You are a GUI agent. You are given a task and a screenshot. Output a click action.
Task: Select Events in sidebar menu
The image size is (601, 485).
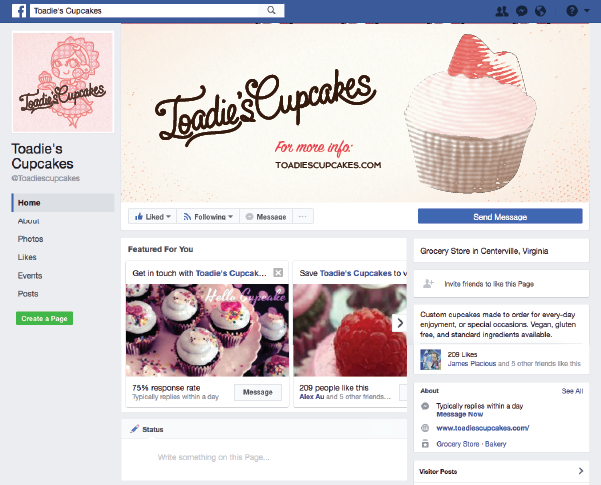tap(30, 275)
